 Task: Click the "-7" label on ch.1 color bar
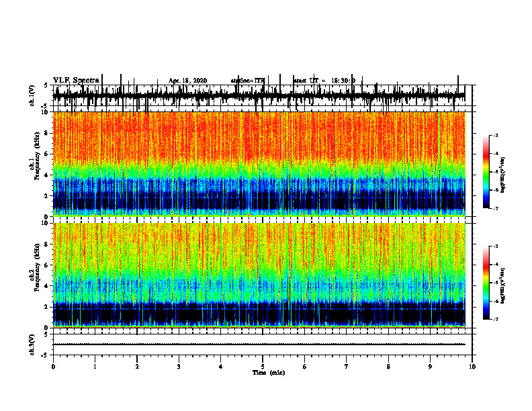pyautogui.click(x=496, y=208)
